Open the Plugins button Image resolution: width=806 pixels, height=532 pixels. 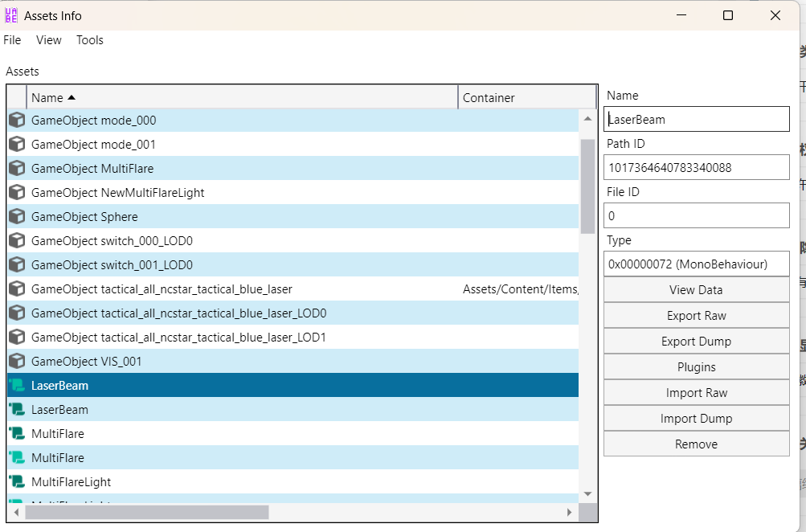(696, 367)
